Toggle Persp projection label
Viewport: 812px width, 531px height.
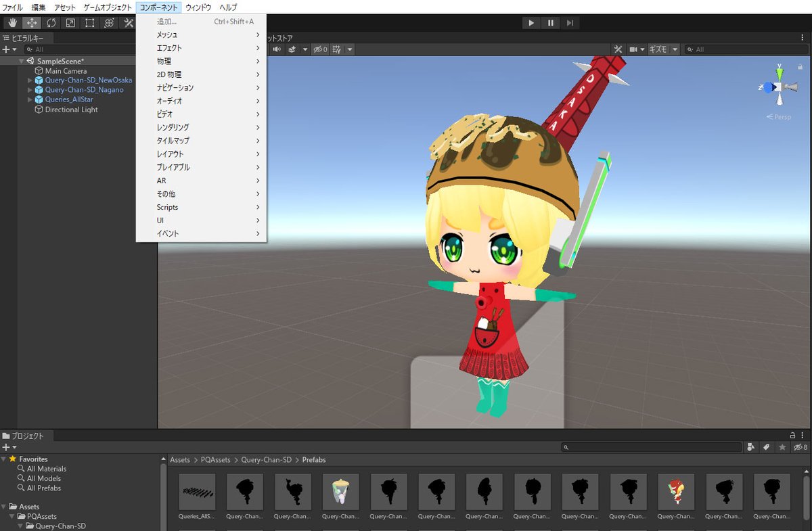click(x=779, y=117)
